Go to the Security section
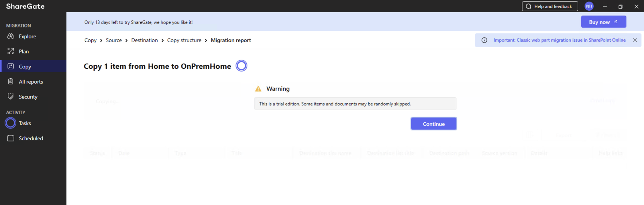 33,97
